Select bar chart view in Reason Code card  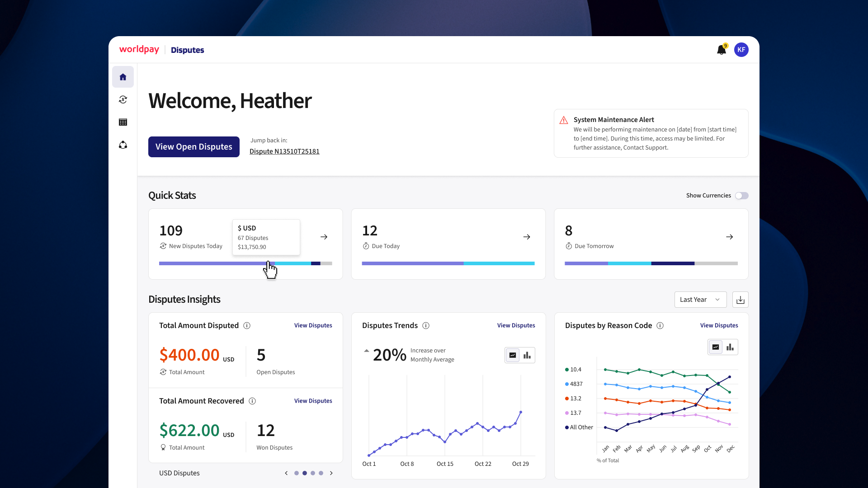(730, 347)
